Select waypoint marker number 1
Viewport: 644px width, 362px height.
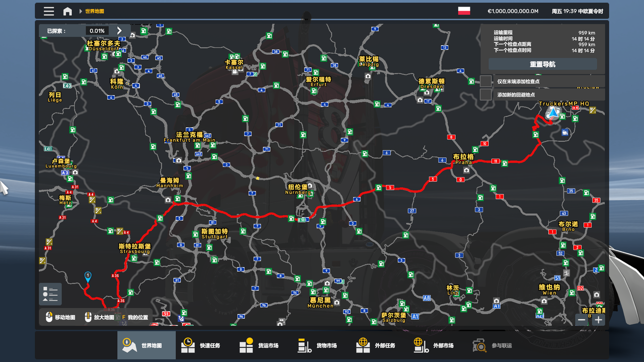click(x=88, y=276)
